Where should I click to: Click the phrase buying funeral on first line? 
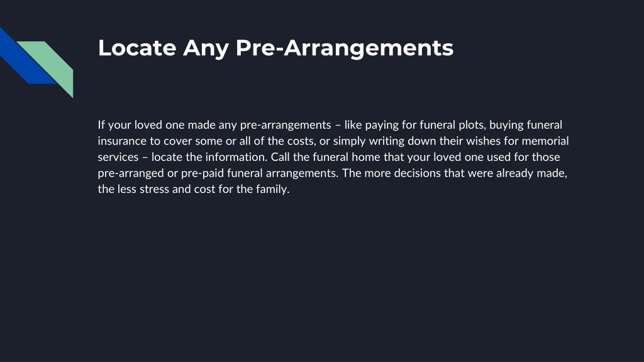[x=526, y=125]
